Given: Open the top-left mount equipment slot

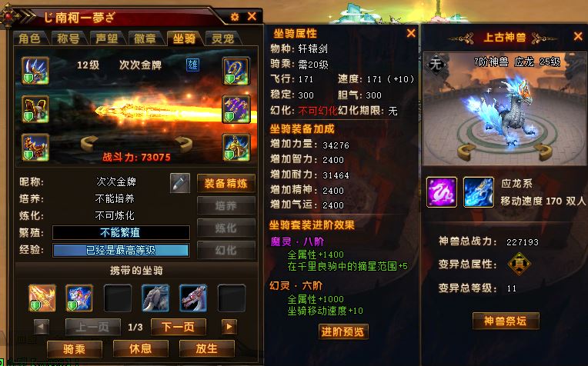Looking at the screenshot, I should point(35,71).
